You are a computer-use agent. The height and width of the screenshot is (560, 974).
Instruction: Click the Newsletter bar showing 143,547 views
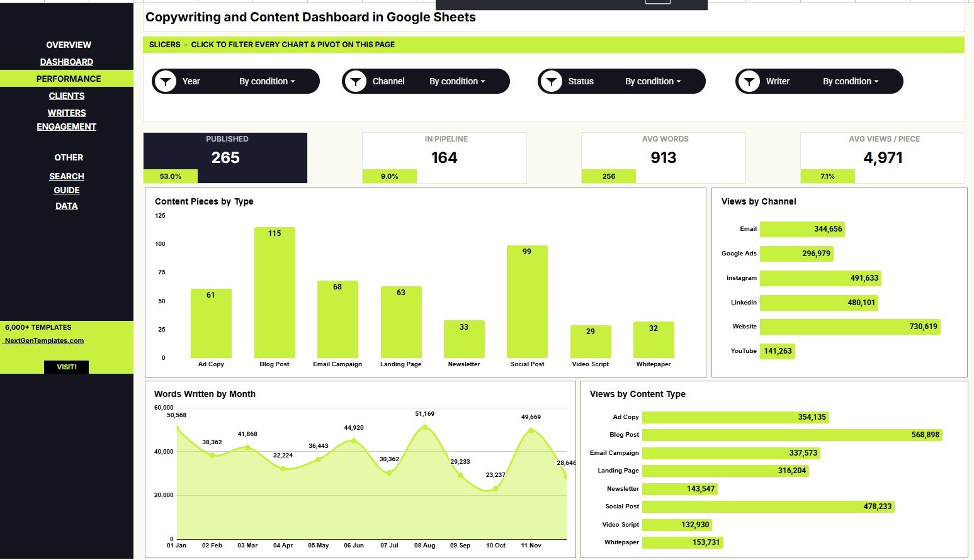[680, 489]
